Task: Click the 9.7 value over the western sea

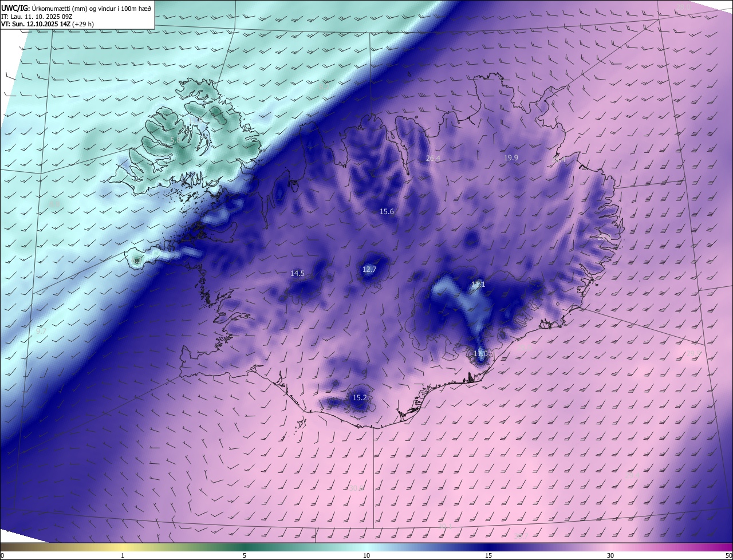Action: (41, 331)
